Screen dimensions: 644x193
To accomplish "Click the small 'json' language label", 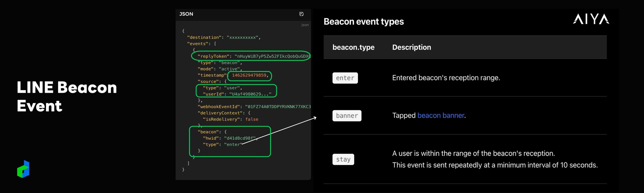I will pos(305,25).
